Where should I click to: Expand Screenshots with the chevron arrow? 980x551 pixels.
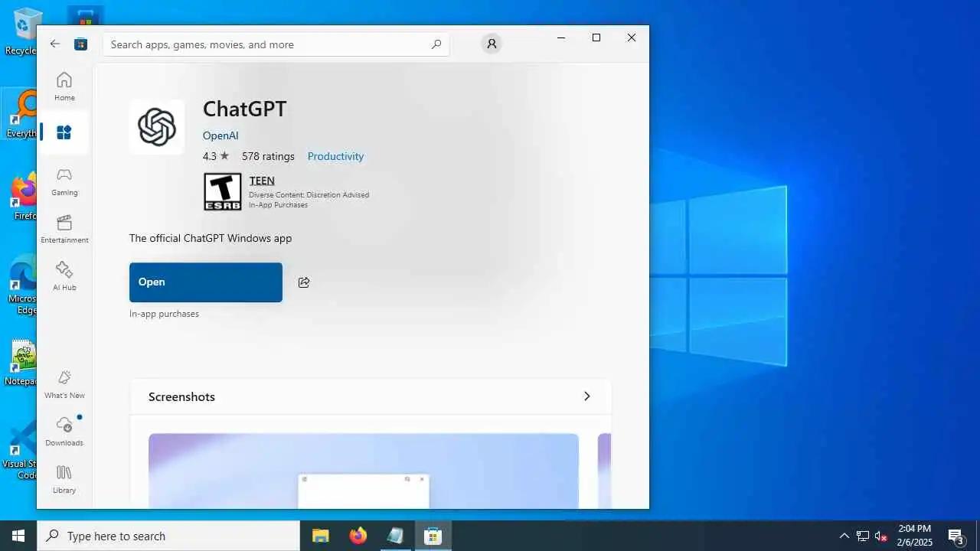click(x=587, y=396)
